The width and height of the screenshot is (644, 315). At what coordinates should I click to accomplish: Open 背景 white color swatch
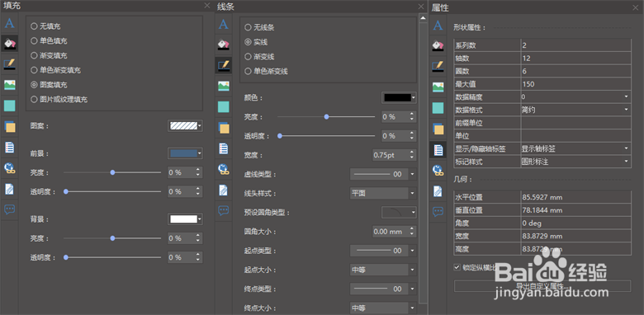coord(185,219)
